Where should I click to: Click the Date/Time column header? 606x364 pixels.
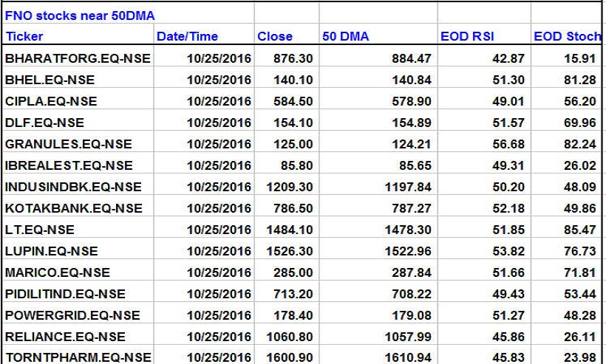pyautogui.click(x=185, y=36)
